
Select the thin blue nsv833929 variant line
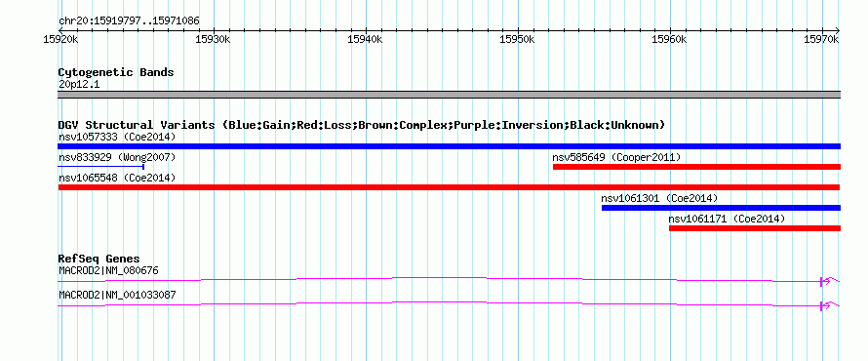[x=101, y=166]
